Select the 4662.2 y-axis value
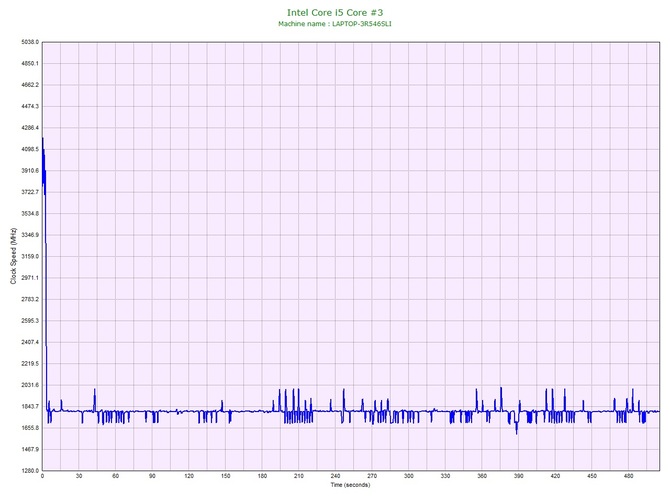The width and height of the screenshot is (670, 502). coord(30,85)
